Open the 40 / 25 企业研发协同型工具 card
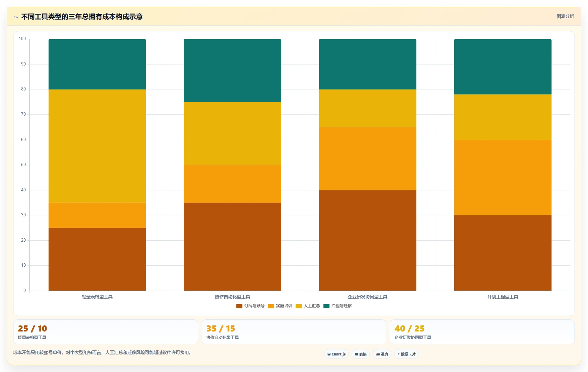The height and width of the screenshot is (372, 588). coord(482,332)
